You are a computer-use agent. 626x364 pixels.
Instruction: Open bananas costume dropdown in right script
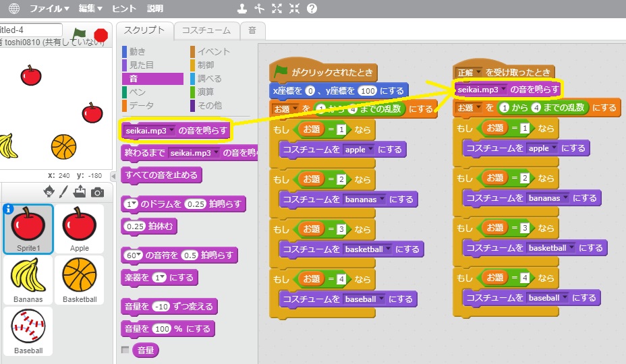point(566,198)
